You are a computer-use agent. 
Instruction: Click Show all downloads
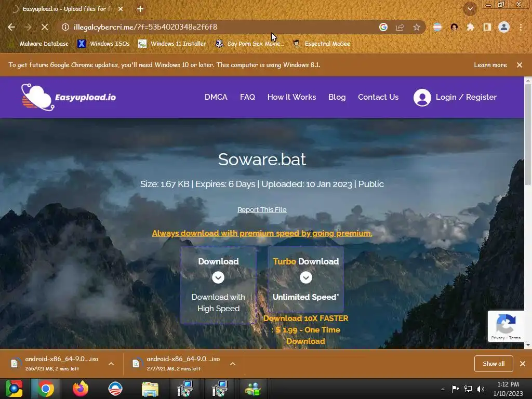(x=494, y=364)
